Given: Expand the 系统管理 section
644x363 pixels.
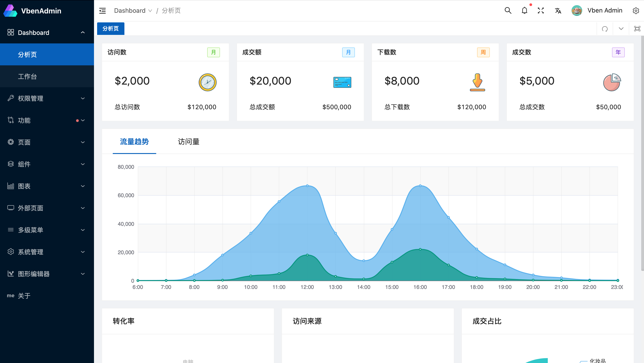Looking at the screenshot, I should point(30,252).
